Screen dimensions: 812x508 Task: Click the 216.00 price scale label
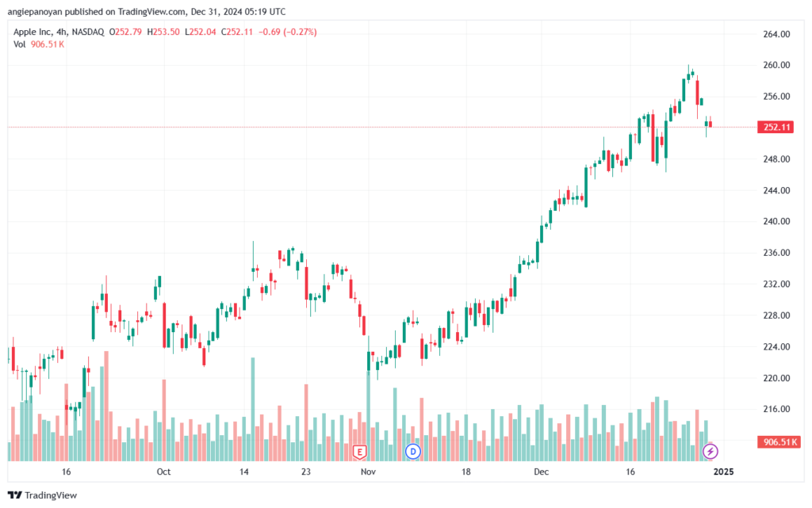click(776, 409)
